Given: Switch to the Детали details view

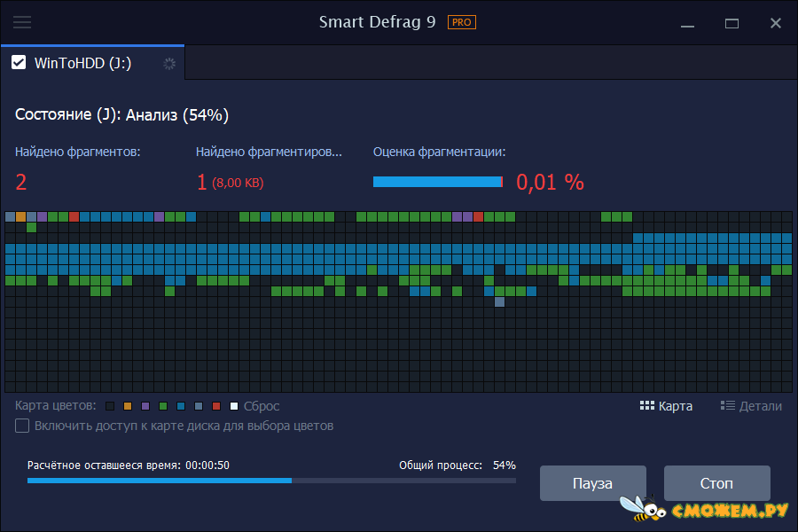Looking at the screenshot, I should click(x=751, y=406).
